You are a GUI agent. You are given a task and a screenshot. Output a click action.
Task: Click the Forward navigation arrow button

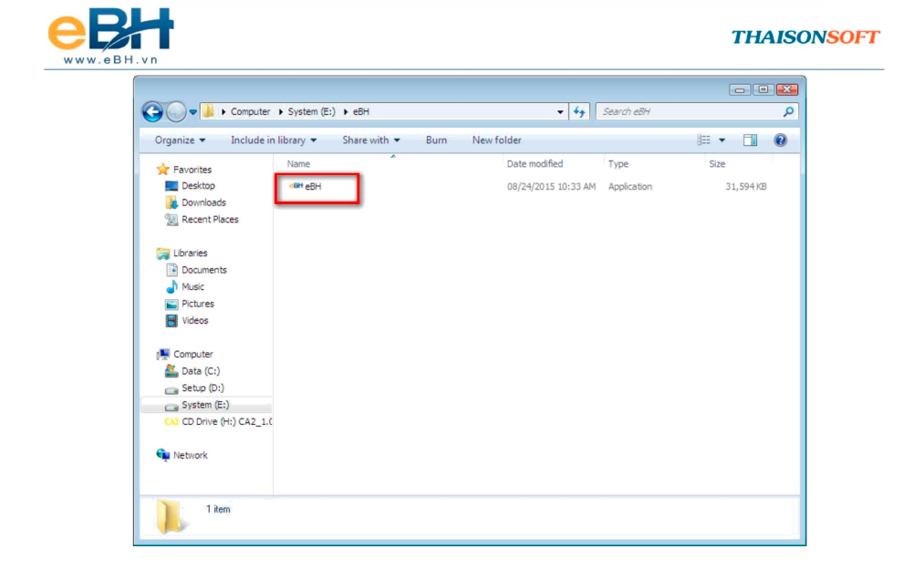(x=176, y=111)
